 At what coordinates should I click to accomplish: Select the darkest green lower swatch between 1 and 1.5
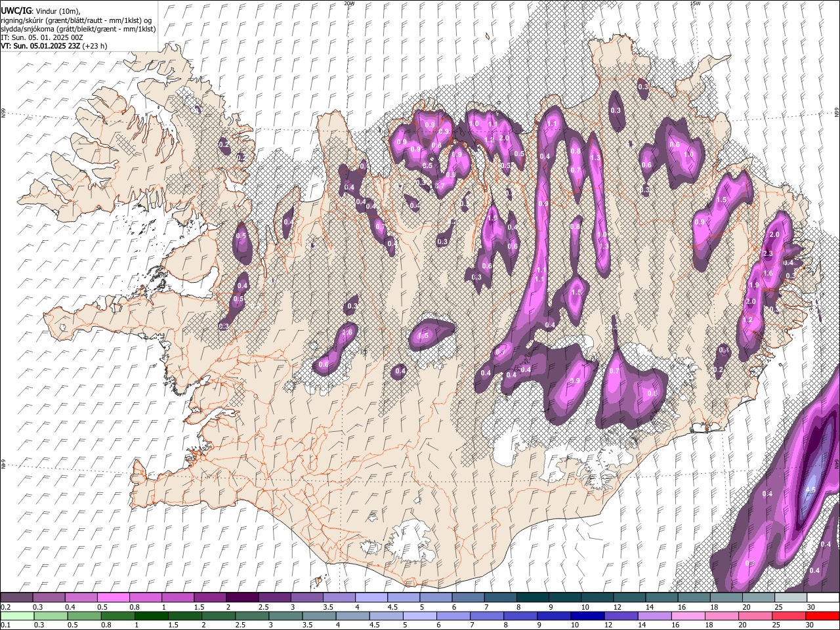pos(152,616)
